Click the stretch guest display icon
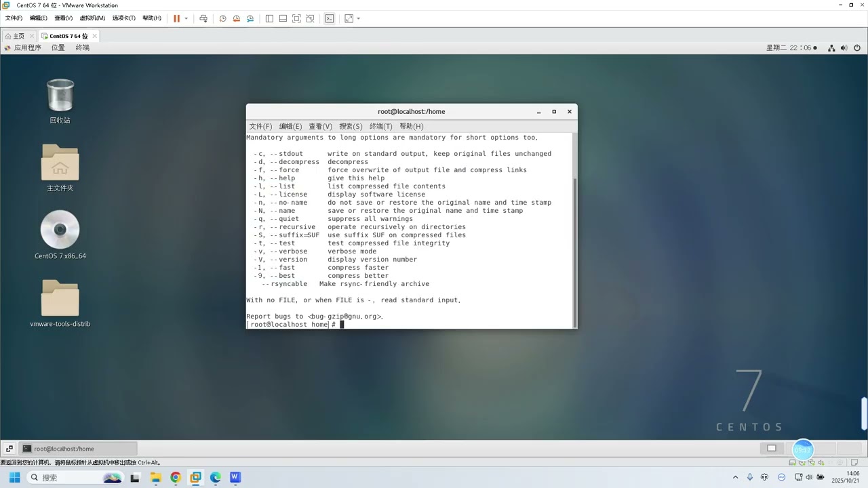Screen dimensions: 868x488 [x=349, y=18]
